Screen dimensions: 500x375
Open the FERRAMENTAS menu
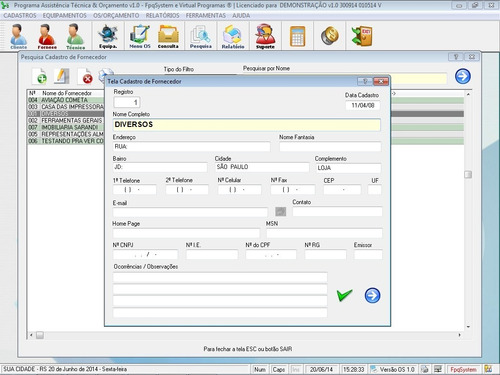click(206, 16)
